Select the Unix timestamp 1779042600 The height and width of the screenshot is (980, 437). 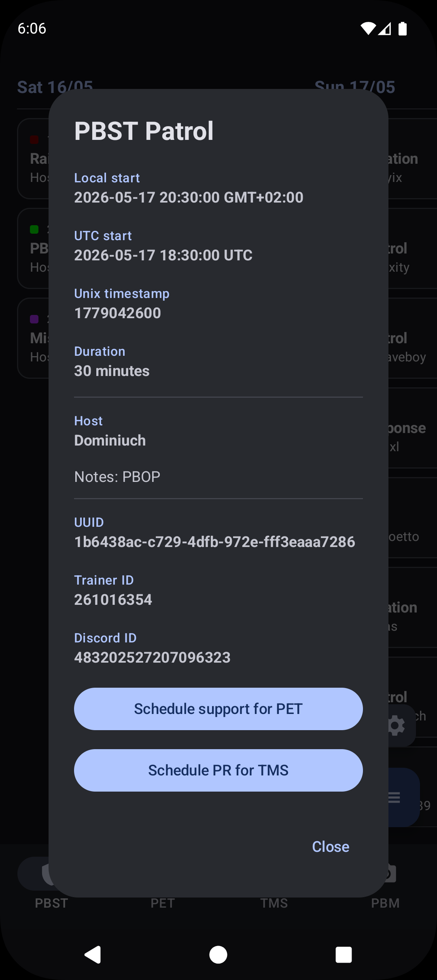(118, 313)
